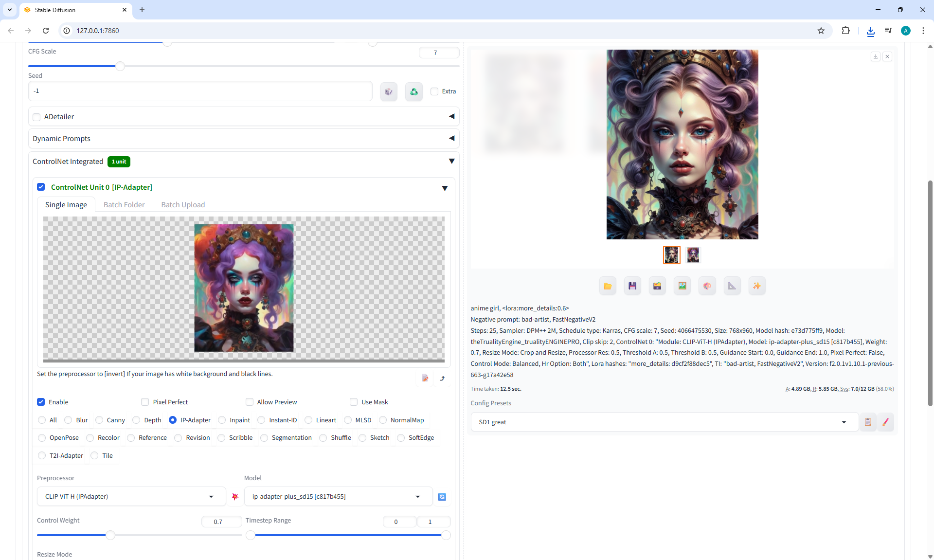Open the Config Presets dropdown

[664, 422]
